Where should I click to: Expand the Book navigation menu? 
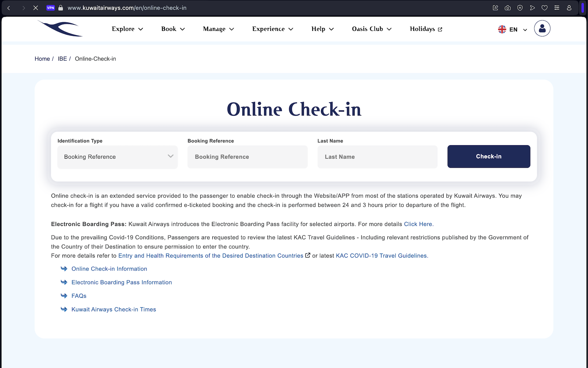[173, 29]
